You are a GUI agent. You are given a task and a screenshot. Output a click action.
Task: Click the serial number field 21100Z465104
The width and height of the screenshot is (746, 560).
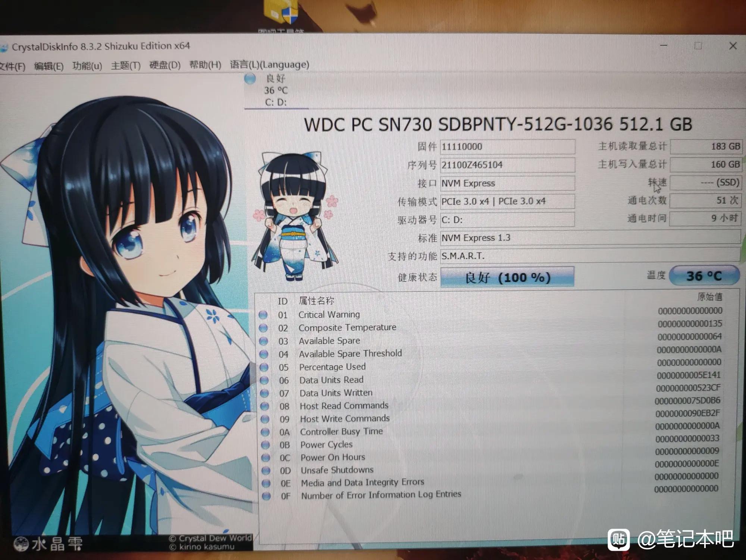(508, 165)
